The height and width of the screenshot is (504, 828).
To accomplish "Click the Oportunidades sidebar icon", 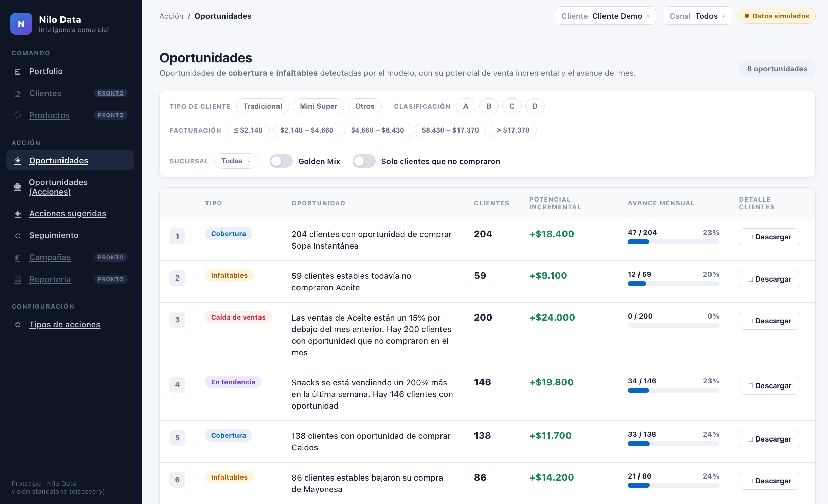I will [x=18, y=161].
